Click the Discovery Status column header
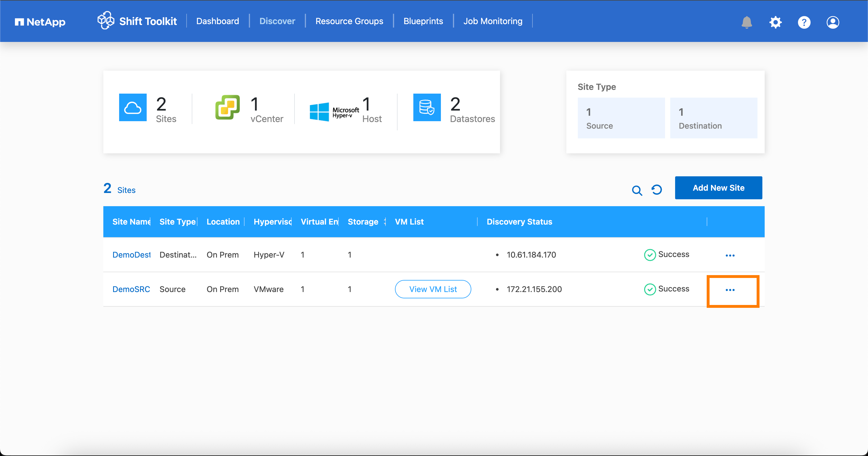868x456 pixels. 519,222
